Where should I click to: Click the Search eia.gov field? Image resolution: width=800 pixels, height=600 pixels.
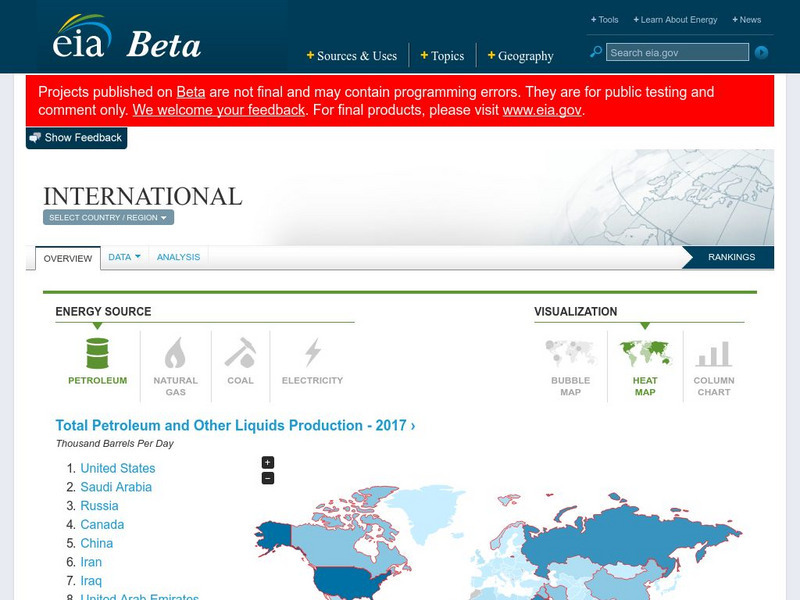[677, 53]
